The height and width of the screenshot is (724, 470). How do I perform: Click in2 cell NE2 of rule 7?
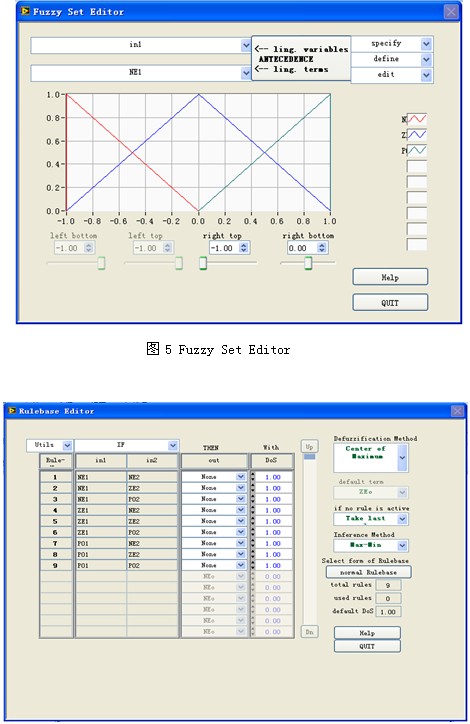pyautogui.click(x=152, y=543)
